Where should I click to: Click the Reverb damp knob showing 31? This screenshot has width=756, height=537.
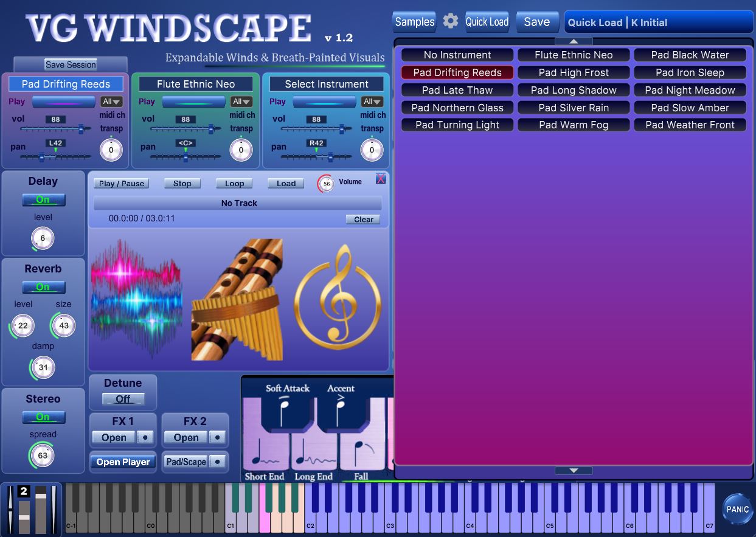[x=43, y=367]
